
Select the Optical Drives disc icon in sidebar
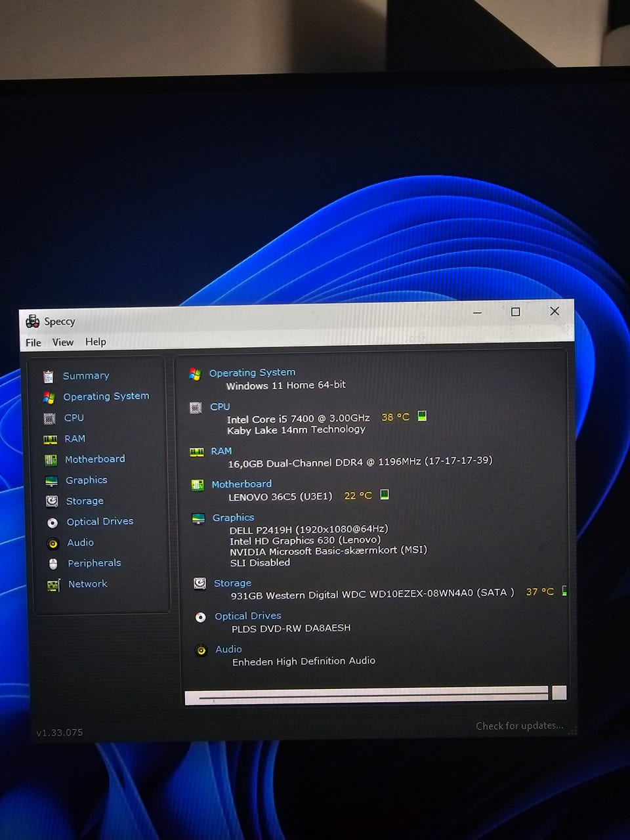pyautogui.click(x=52, y=522)
